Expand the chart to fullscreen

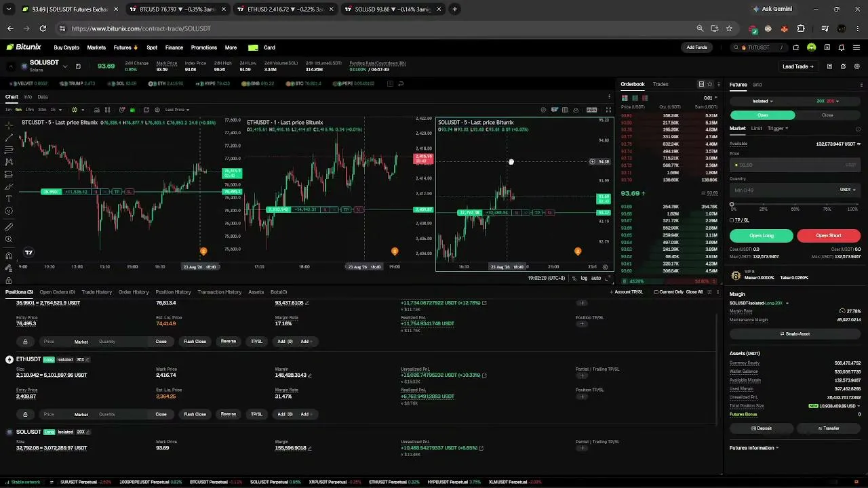[608, 110]
